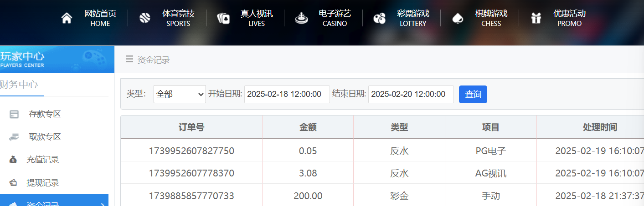Click the spade Chess icon
This screenshot has height=206, width=644.
(457, 18)
